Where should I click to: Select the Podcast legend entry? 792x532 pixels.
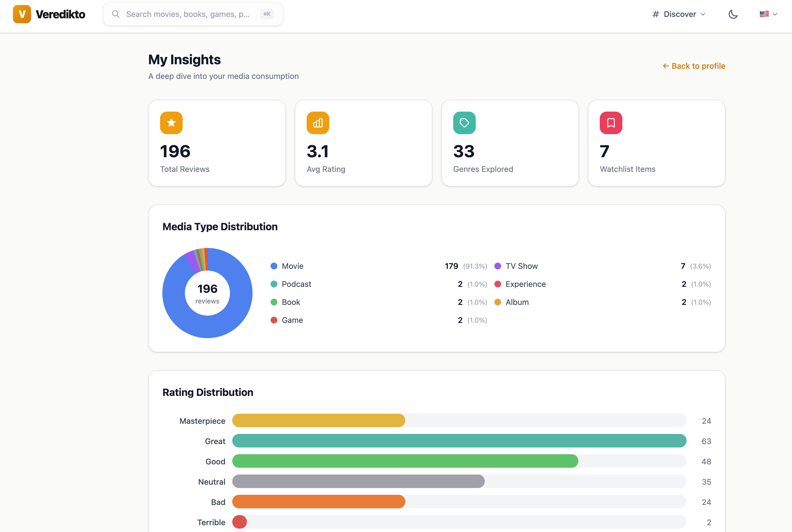pyautogui.click(x=296, y=284)
